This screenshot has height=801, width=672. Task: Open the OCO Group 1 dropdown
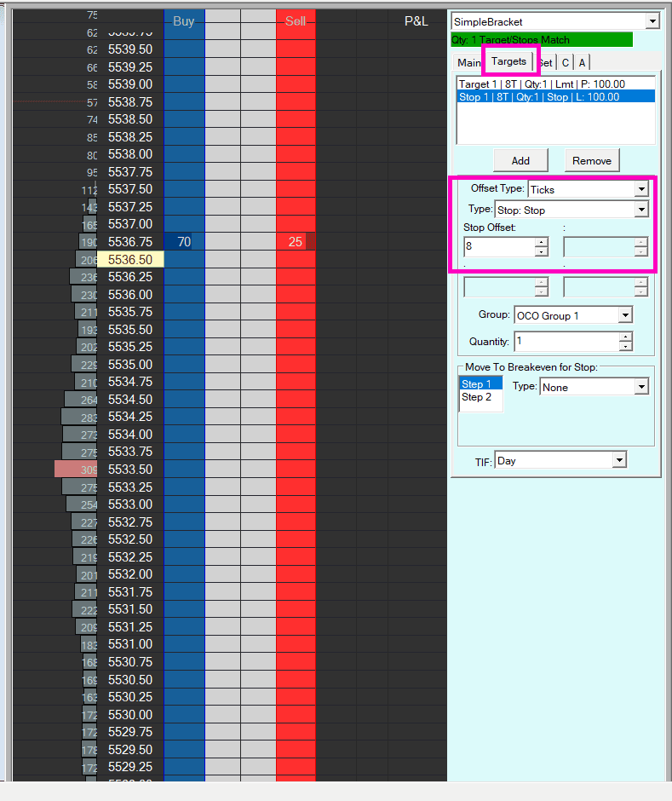click(x=625, y=315)
